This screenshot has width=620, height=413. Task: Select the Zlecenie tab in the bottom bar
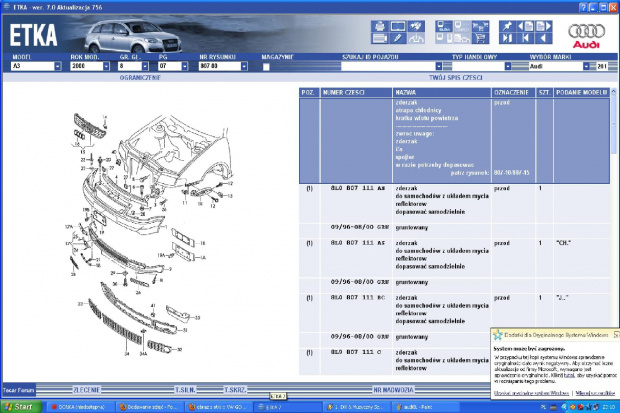click(87, 390)
